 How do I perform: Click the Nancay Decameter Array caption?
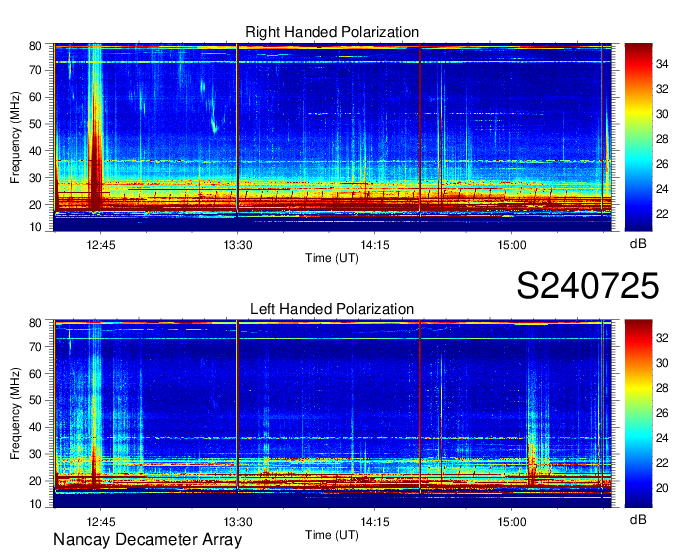pyautogui.click(x=147, y=540)
